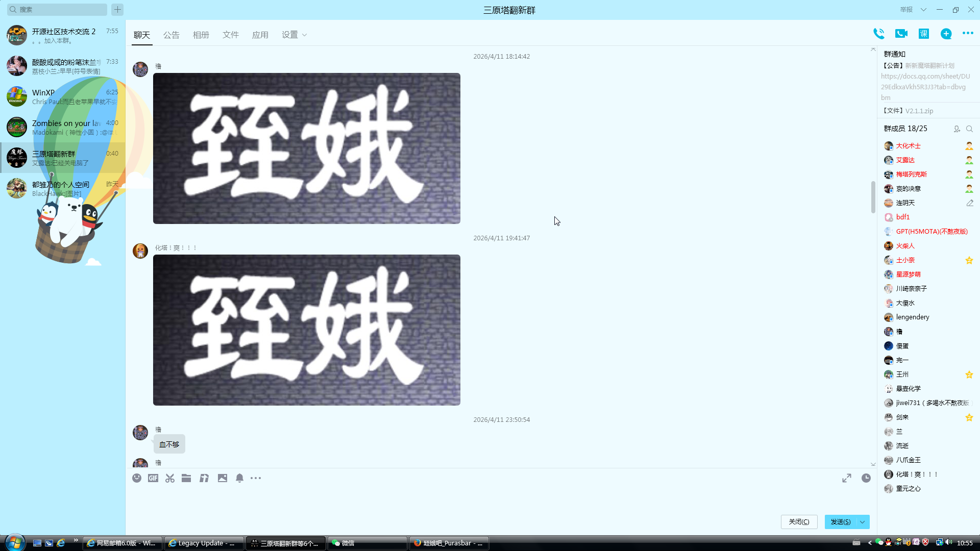Open the emoji picker
Screen dimensions: 980x551
coord(137,478)
